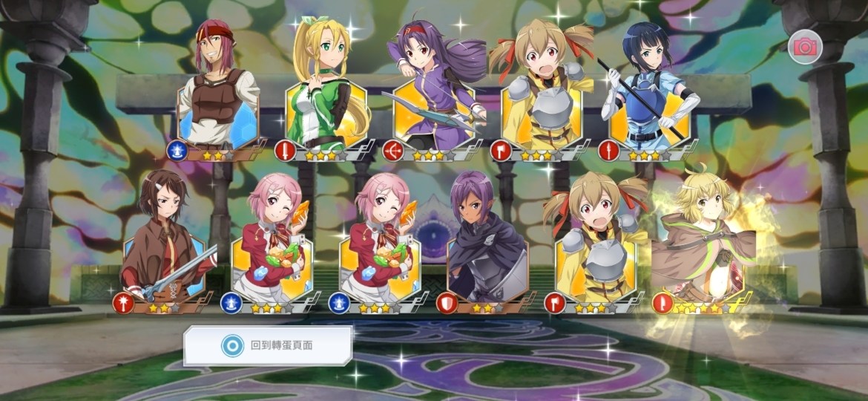Select blue-armored spear character card

tap(649, 86)
